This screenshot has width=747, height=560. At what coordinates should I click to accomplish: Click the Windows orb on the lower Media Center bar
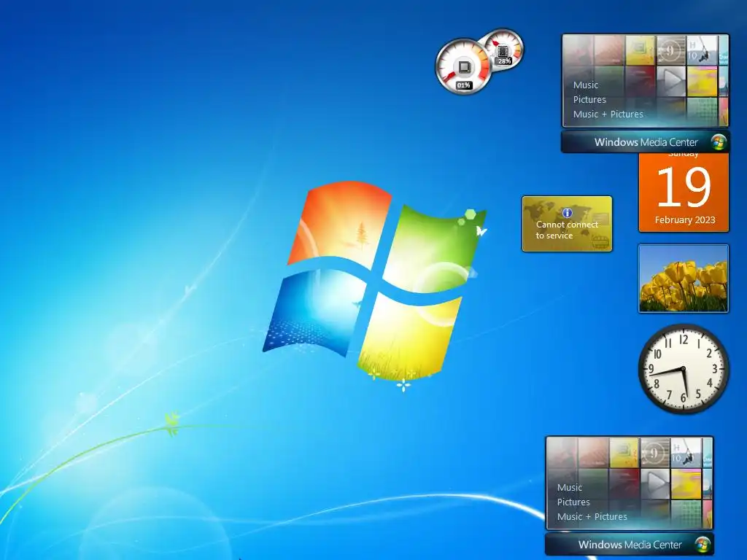[x=702, y=544]
